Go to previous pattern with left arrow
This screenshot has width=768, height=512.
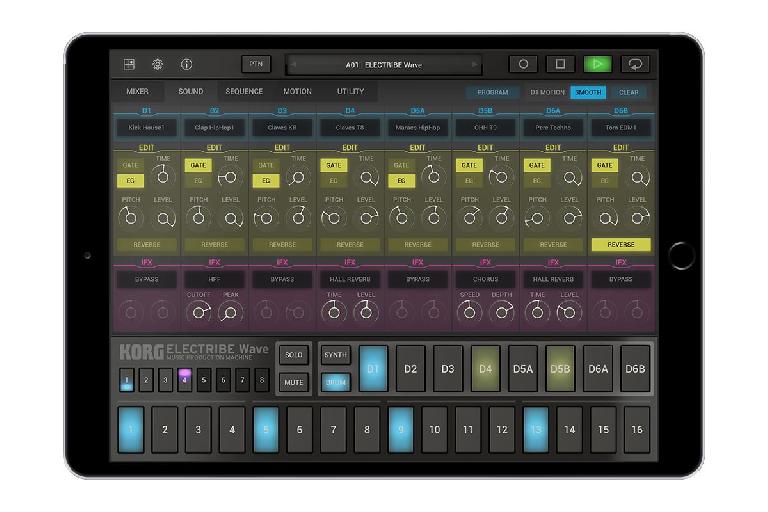294,65
